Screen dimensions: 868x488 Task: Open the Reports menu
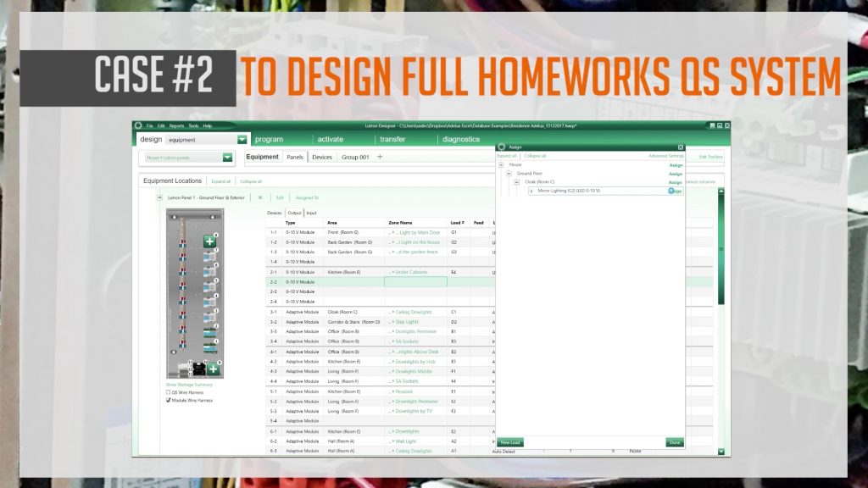(176, 125)
